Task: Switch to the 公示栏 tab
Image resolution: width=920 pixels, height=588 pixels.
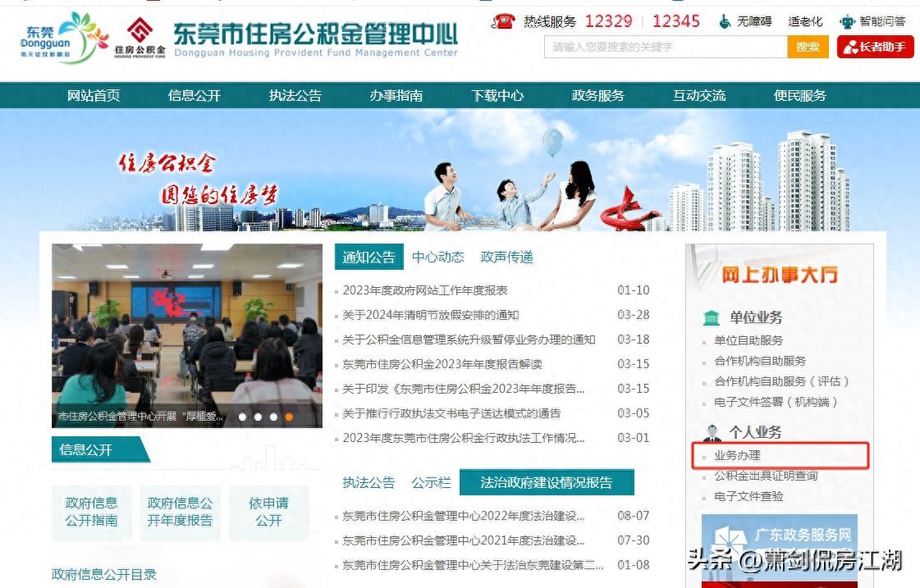Action: tap(429, 482)
